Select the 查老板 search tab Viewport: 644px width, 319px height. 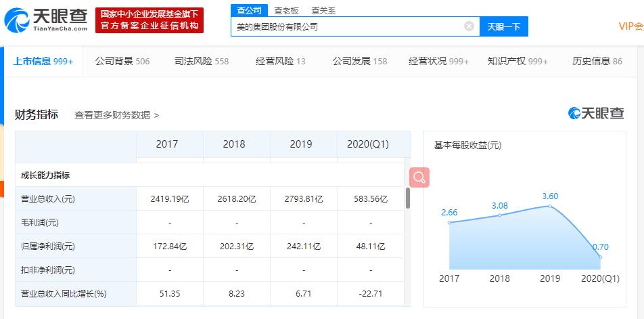[286, 11]
